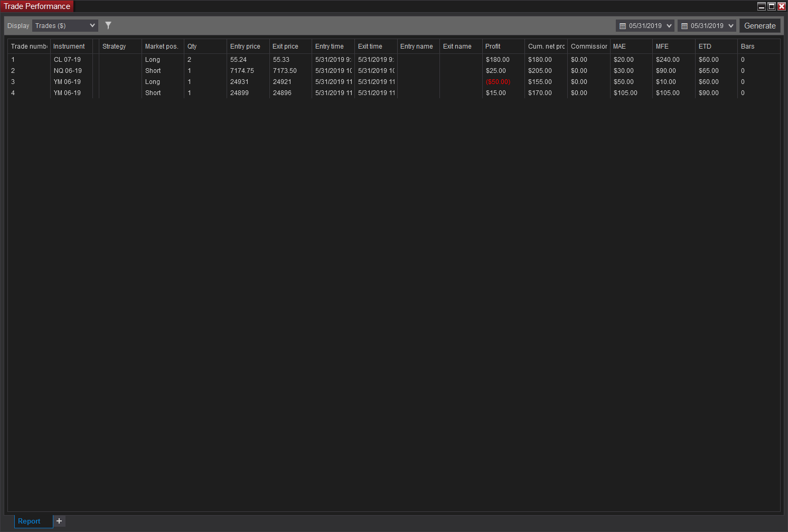Sort by MAE column header
This screenshot has height=532, width=788.
[631, 46]
